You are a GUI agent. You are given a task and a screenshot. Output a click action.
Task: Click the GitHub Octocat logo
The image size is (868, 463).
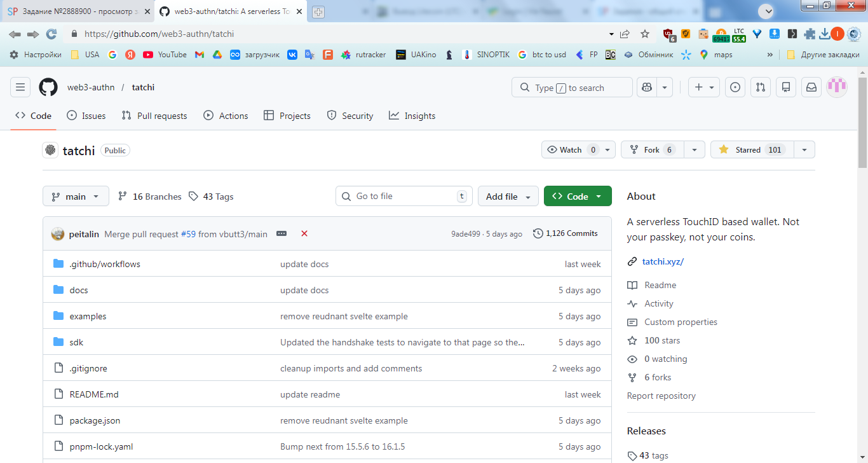click(48, 87)
